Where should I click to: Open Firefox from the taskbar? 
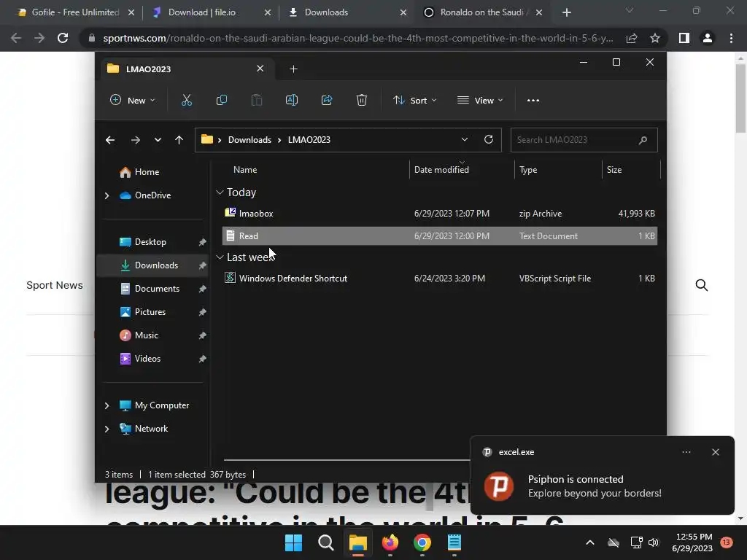390,542
